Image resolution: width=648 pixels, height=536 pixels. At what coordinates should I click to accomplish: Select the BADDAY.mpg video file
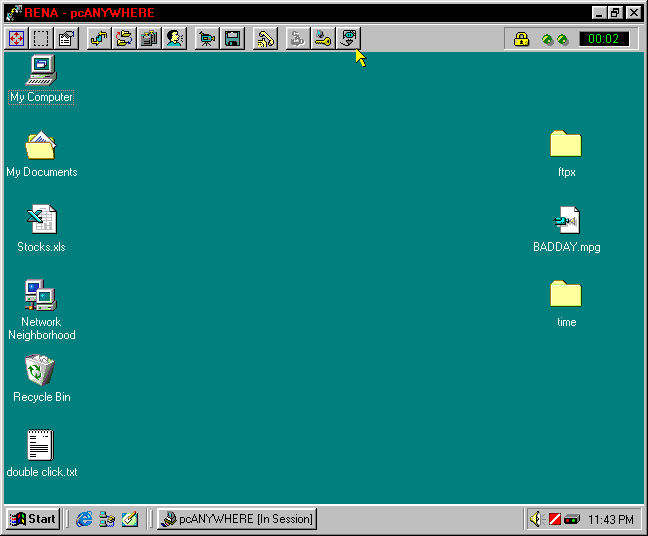(x=566, y=220)
